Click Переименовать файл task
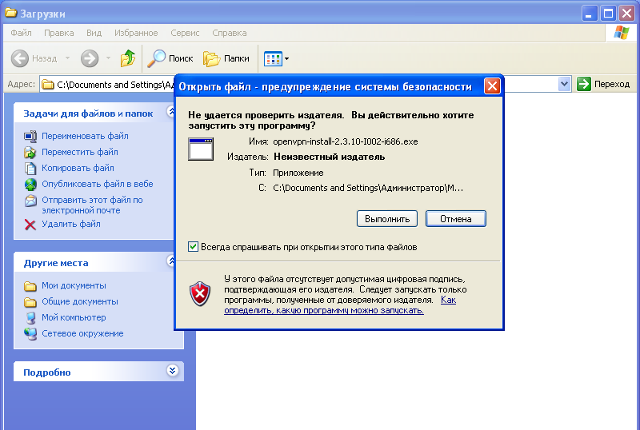Screen dimensions: 640x430 click(85, 136)
